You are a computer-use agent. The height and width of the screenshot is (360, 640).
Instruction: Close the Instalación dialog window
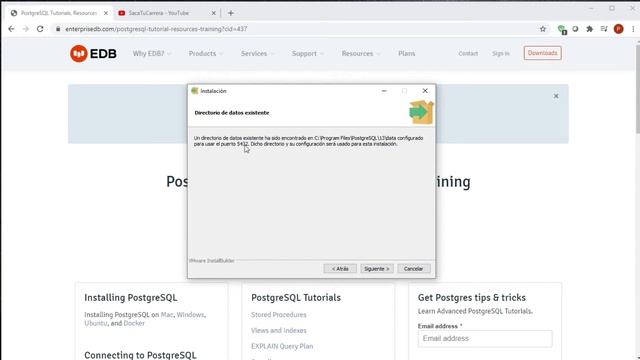pos(425,91)
